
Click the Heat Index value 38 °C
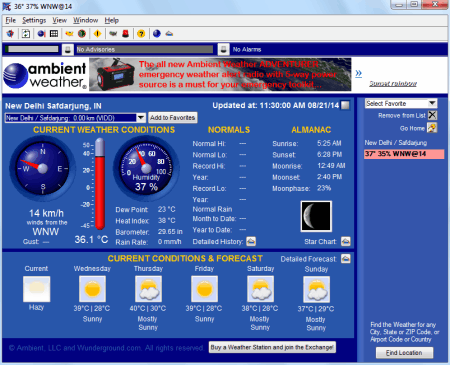(167, 220)
